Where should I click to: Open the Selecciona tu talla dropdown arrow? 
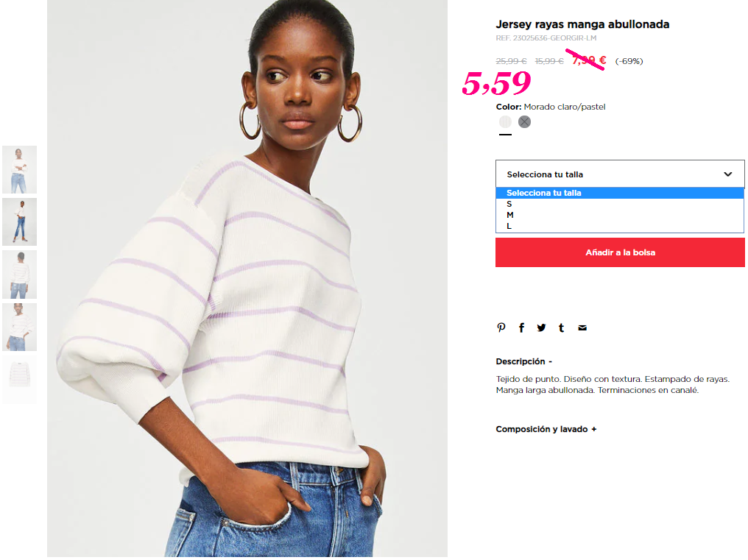(x=727, y=174)
